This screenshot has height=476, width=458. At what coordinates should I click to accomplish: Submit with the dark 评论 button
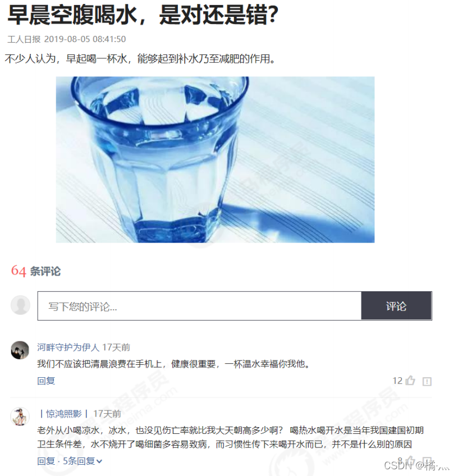(396, 306)
